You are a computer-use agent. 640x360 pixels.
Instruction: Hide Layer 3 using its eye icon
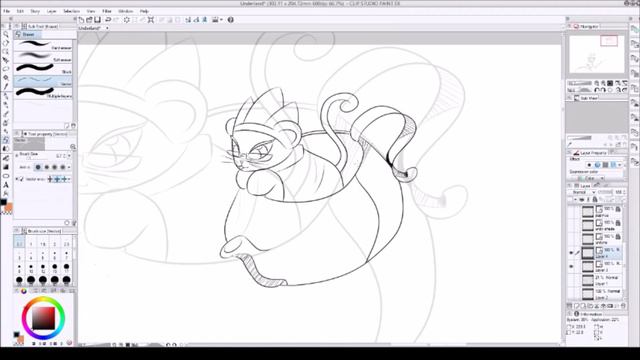point(571,267)
